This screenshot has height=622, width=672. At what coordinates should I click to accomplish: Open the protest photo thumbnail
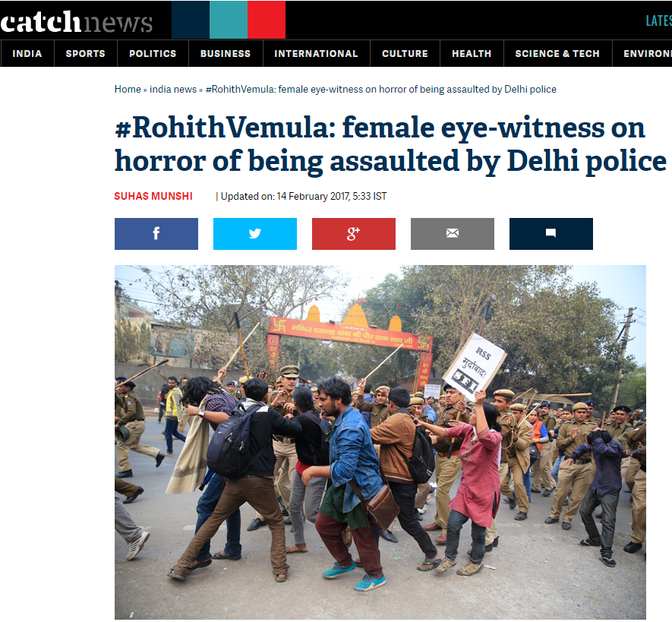coord(380,442)
